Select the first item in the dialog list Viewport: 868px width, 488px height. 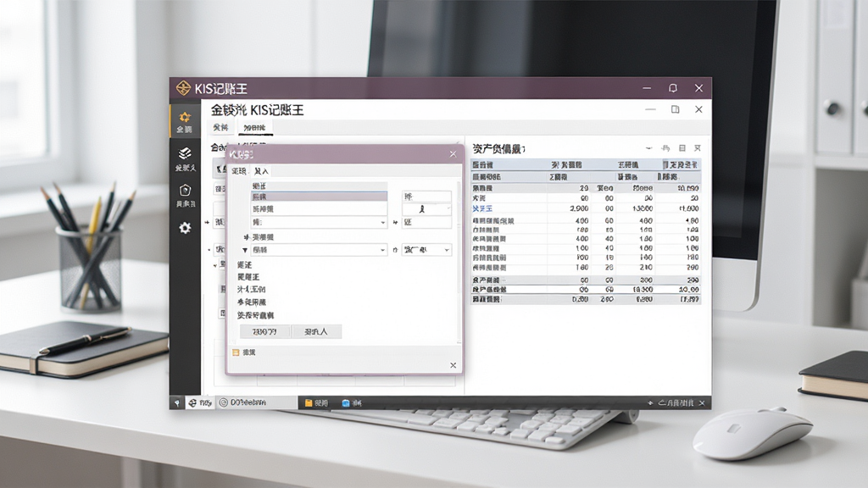click(x=319, y=186)
